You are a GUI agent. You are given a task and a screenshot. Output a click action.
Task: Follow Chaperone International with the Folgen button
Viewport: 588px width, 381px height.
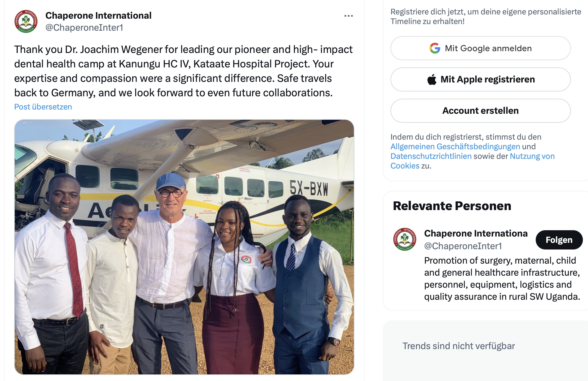point(559,240)
